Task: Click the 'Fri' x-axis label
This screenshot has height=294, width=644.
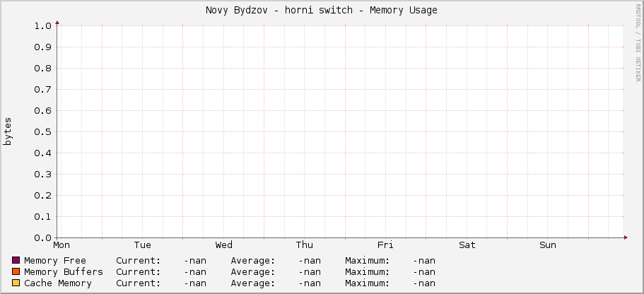Action: click(x=385, y=245)
